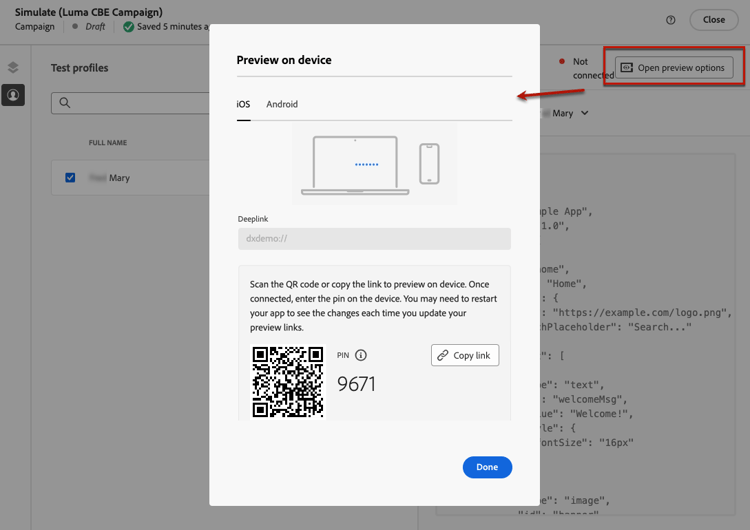750x530 pixels.
Task: Close the Simulate screen
Action: [714, 20]
